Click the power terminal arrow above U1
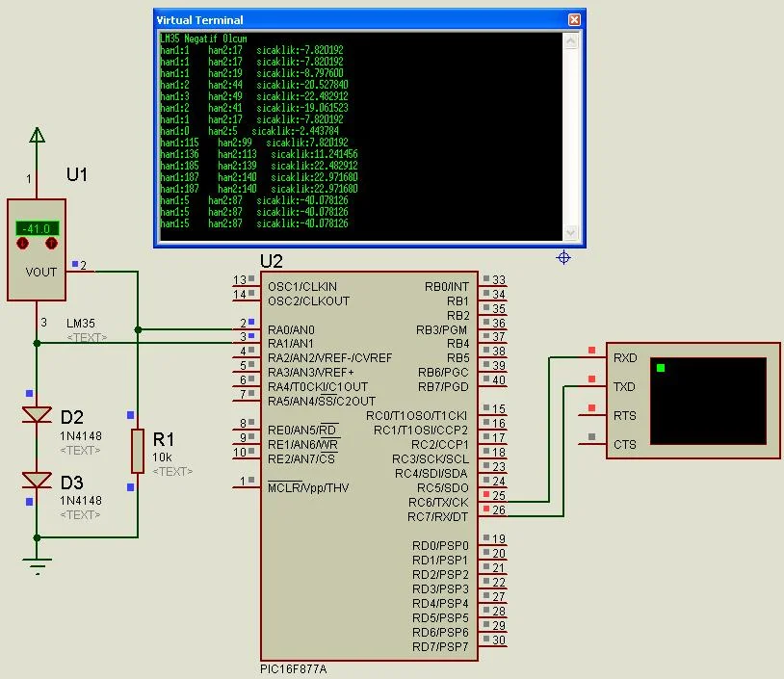This screenshot has width=784, height=679. [x=37, y=135]
